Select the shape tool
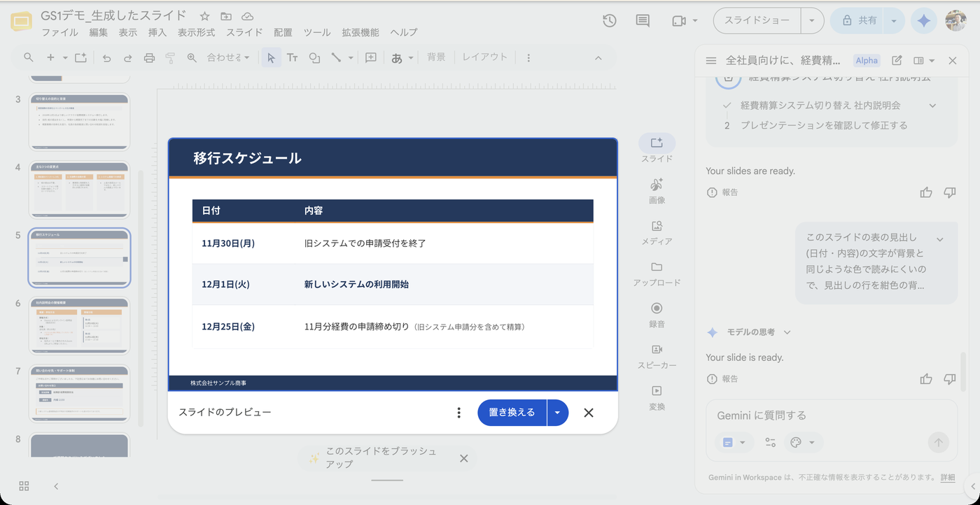 pyautogui.click(x=314, y=58)
